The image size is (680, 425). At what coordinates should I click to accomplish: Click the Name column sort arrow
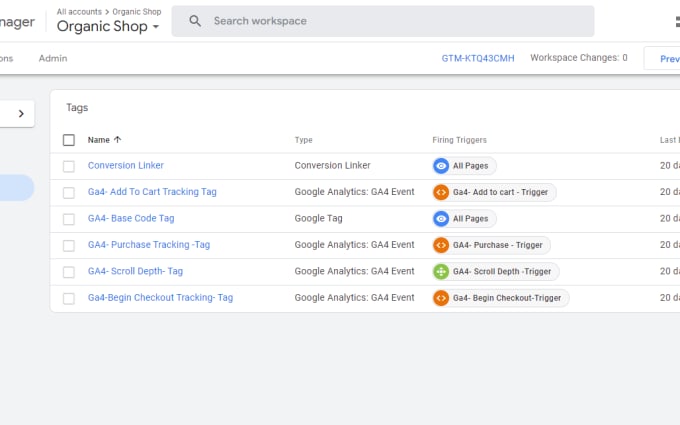[118, 140]
